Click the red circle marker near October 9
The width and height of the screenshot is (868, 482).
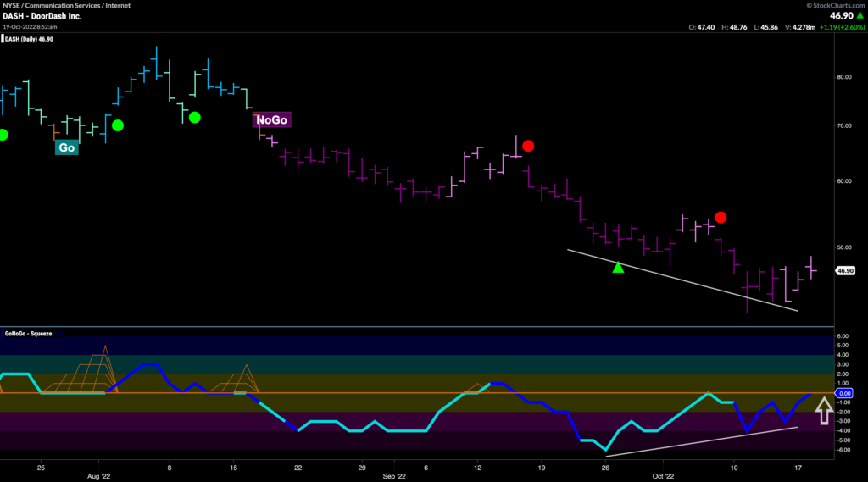(x=721, y=218)
